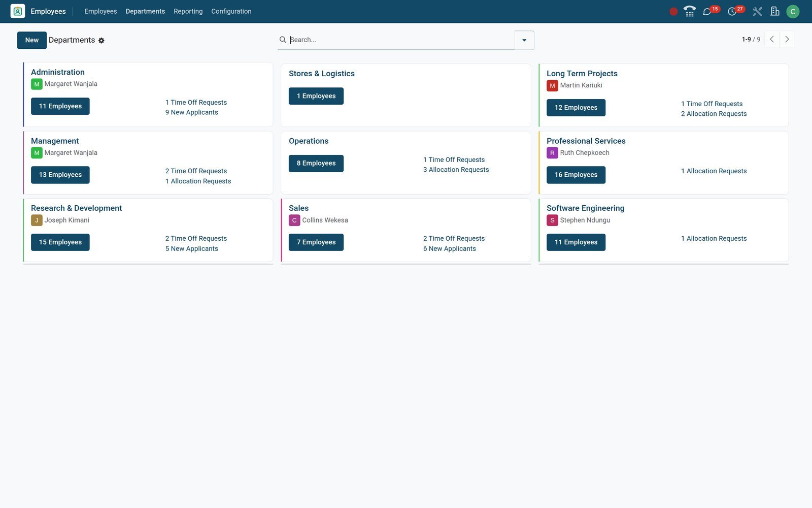Go to the previous page arrow
The height and width of the screenshot is (508, 812).
click(772, 39)
